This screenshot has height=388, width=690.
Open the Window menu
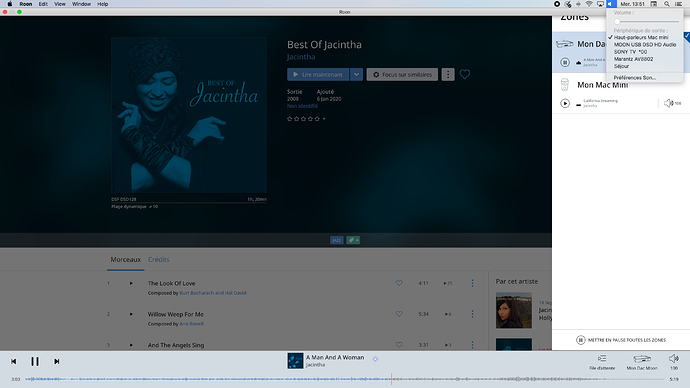click(81, 4)
